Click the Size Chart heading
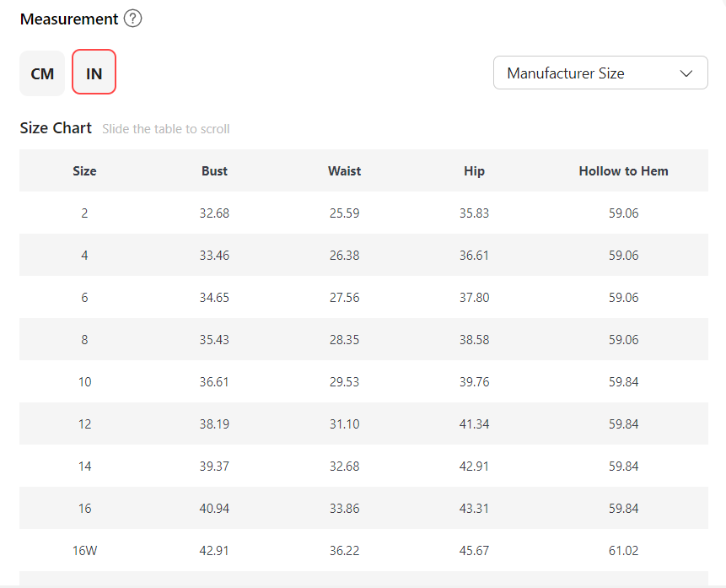 pos(56,128)
